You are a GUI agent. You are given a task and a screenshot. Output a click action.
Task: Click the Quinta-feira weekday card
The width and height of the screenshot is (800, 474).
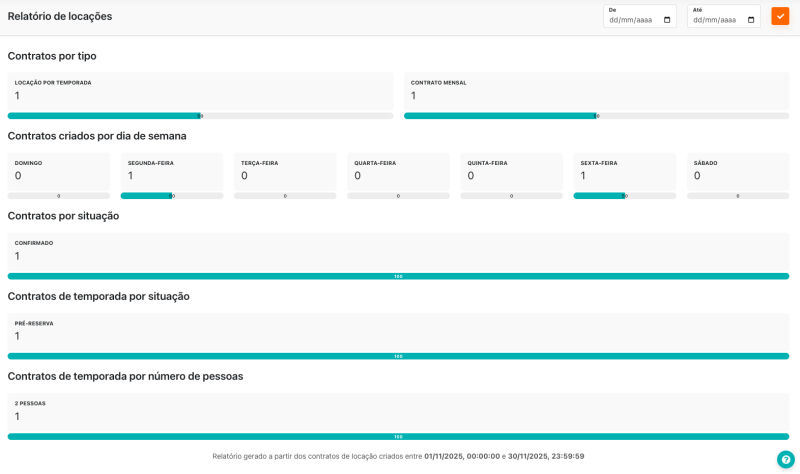click(511, 170)
